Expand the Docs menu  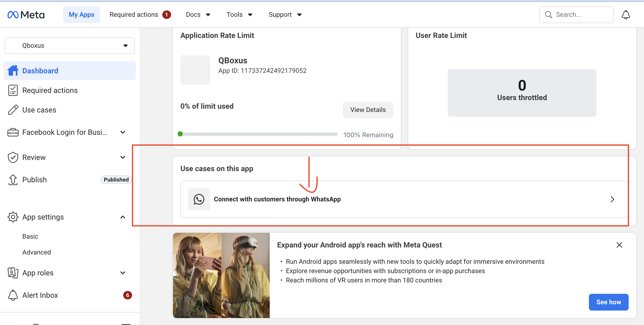(198, 15)
